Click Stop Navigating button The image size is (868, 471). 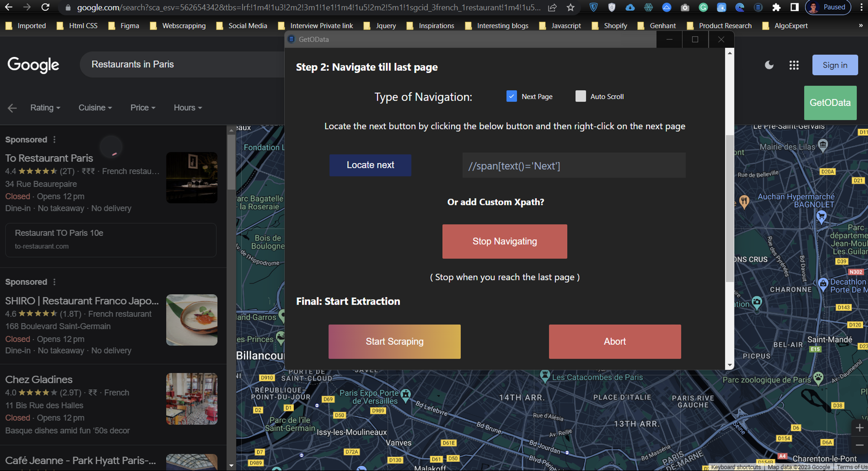(505, 241)
